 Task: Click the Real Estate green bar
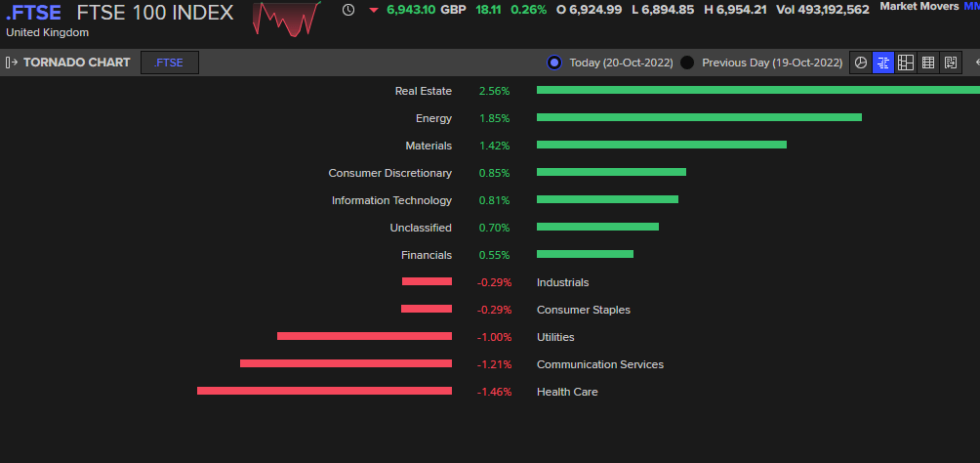tap(758, 90)
